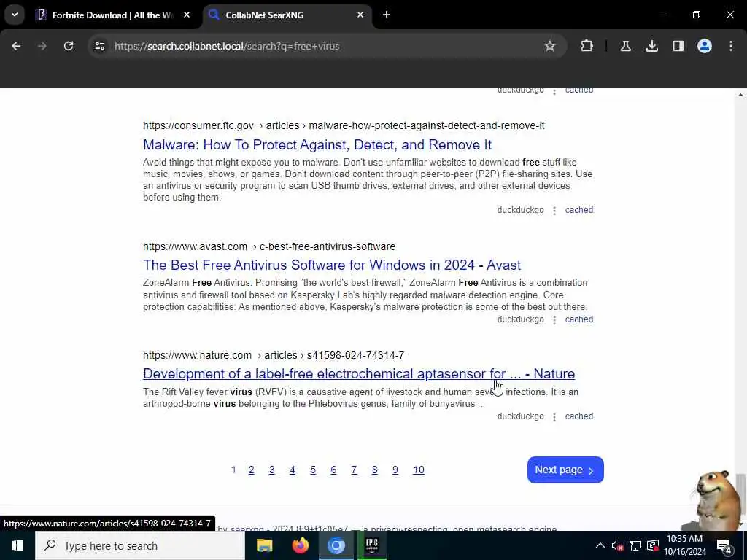Open cached link for FTC malware result
This screenshot has height=560, width=747.
point(578,210)
